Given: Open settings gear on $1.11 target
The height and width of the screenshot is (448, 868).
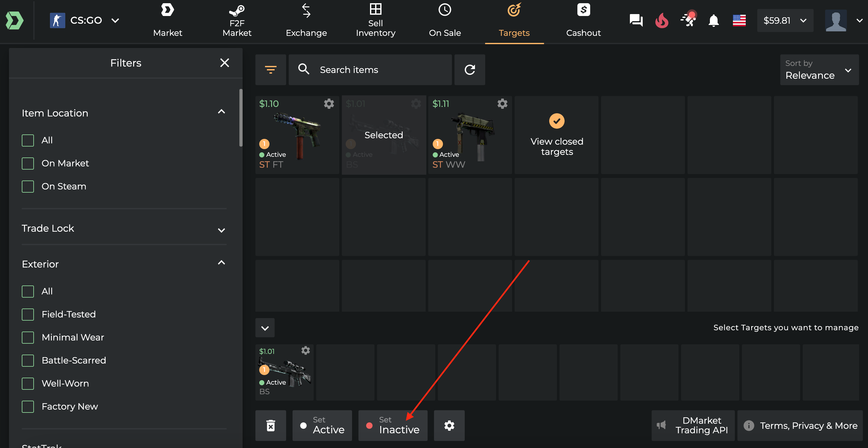Looking at the screenshot, I should point(502,104).
